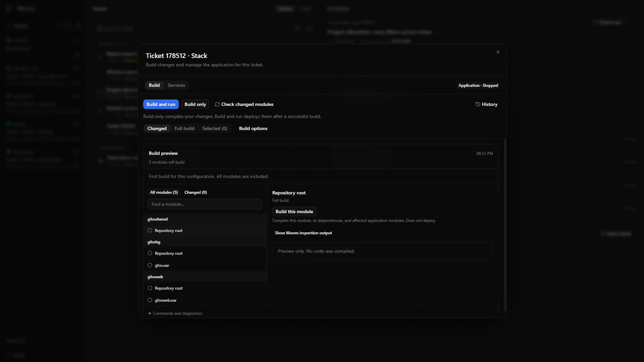Click the Build this module button
644x362 pixels.
point(294,212)
